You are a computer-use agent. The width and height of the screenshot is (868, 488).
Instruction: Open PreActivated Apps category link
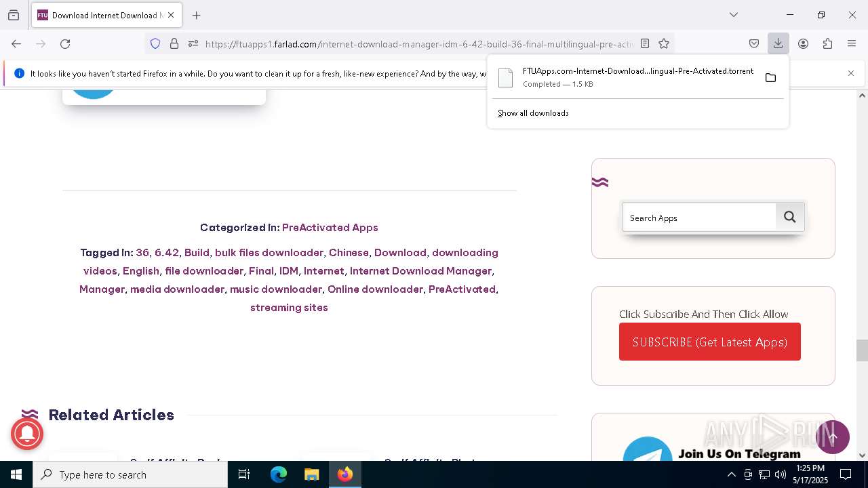coord(330,228)
